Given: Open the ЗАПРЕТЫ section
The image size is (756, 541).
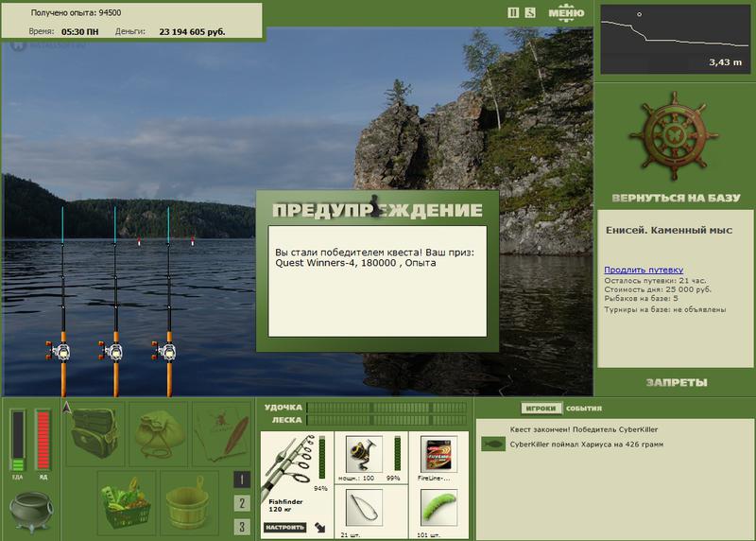Looking at the screenshot, I should [x=676, y=383].
